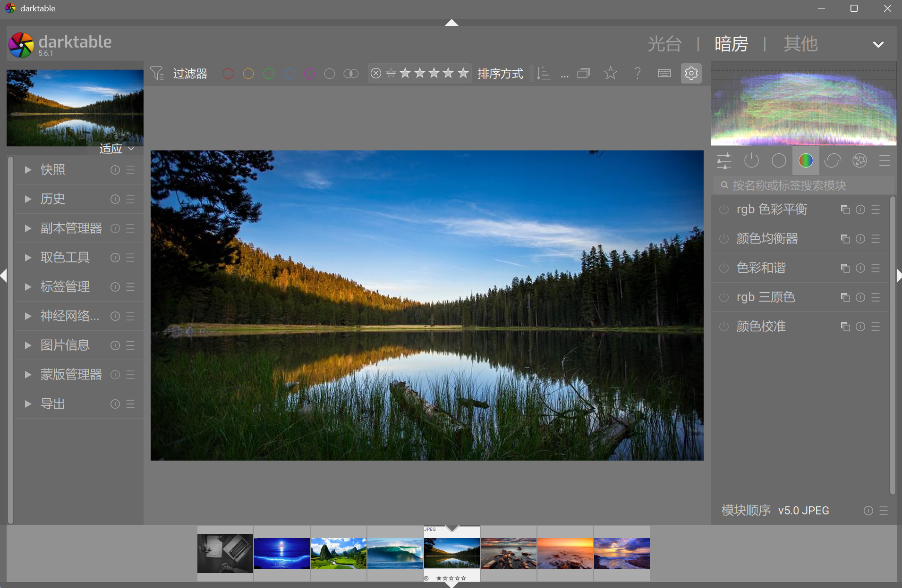
Task: Switch to color modules group tab
Action: pyautogui.click(x=806, y=161)
